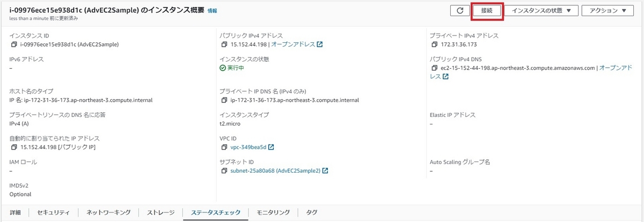This screenshot has height=222, width=644.
Task: Open the vpc-349bea5d link
Action: coord(248,147)
